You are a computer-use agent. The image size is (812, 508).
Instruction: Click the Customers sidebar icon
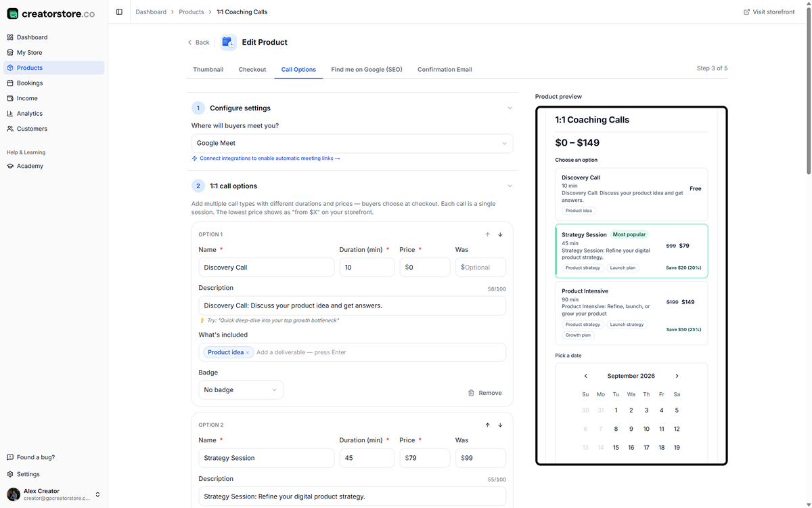pyautogui.click(x=10, y=129)
